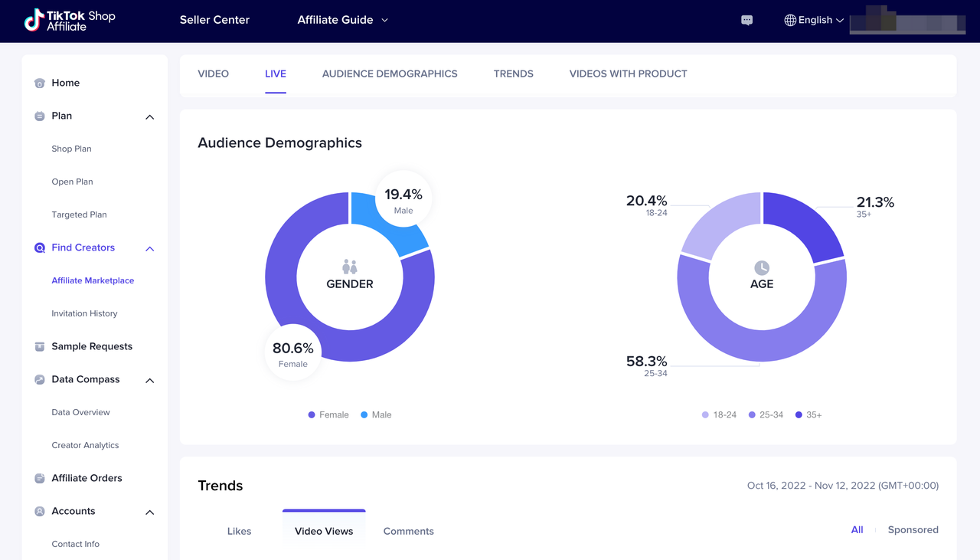This screenshot has height=560, width=980.
Task: Select the Sponsored trends filter
Action: pos(913,530)
